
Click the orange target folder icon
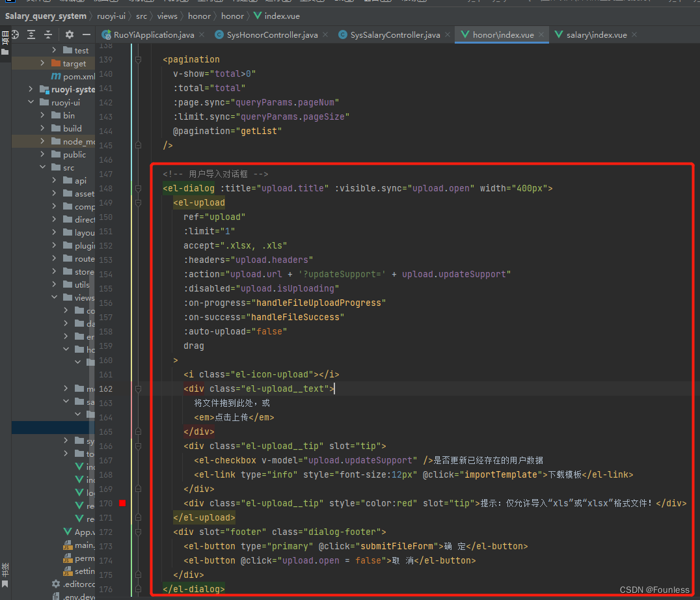tap(56, 63)
